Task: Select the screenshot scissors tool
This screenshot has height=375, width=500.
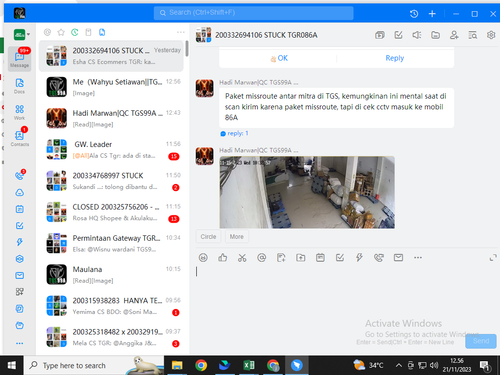Action: point(242,258)
